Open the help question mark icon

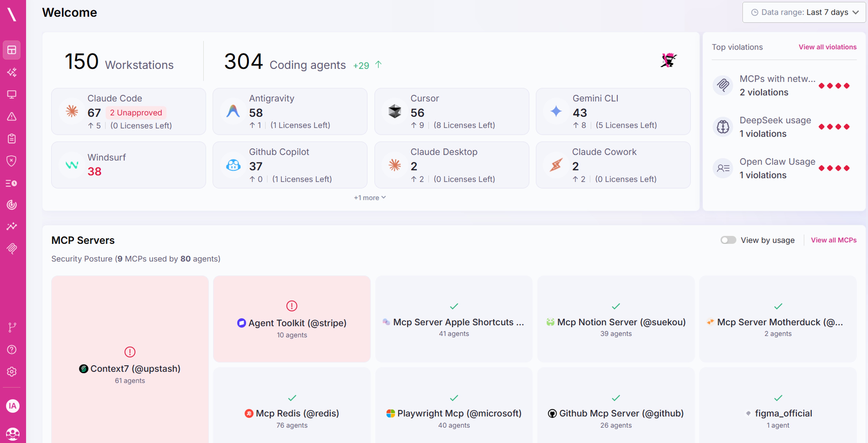[x=12, y=350]
